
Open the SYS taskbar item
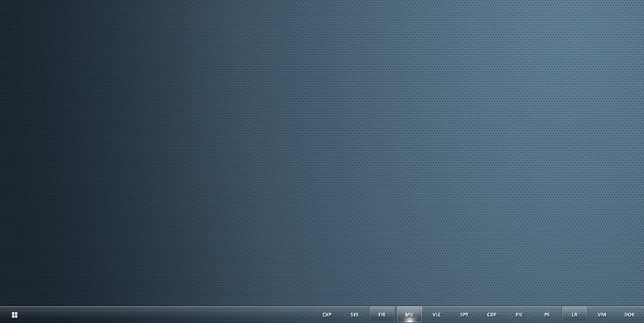pos(355,315)
